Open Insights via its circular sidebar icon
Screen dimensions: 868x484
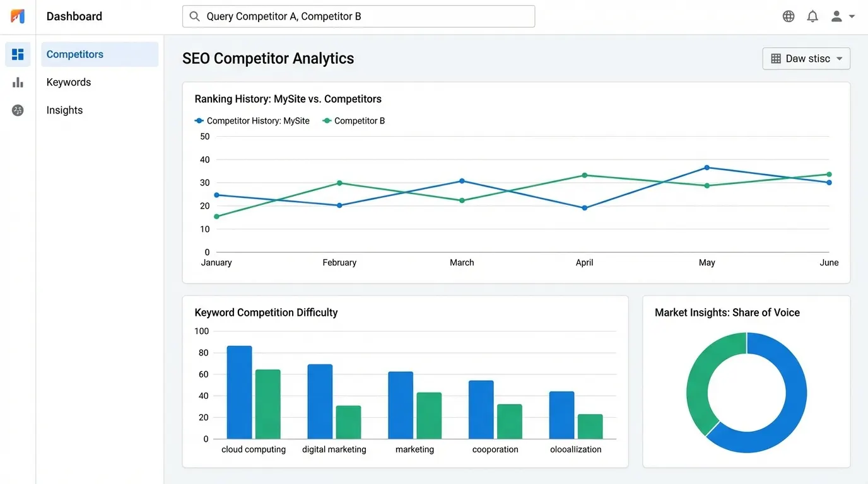[x=17, y=110]
